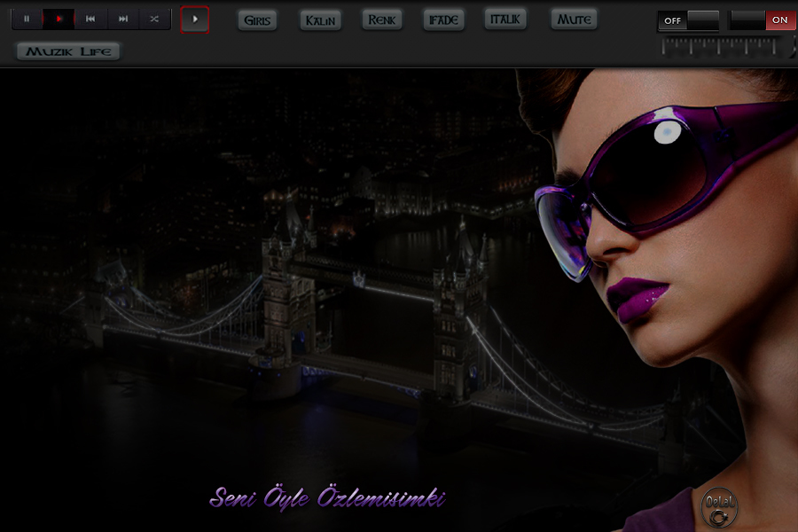Screen dimensions: 798x532
Task: Skip to the previous track
Action: (90, 19)
